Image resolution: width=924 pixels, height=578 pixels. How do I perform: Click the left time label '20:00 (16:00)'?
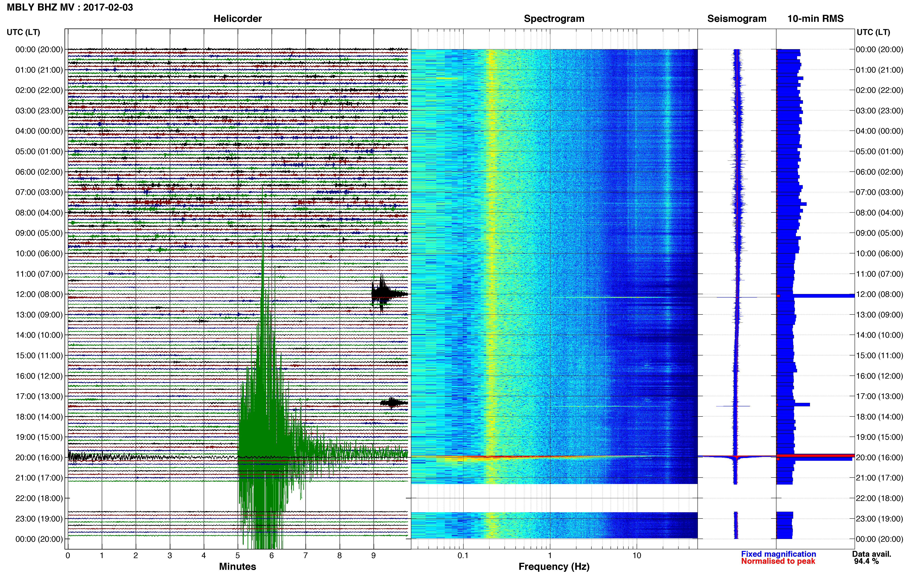[39, 458]
